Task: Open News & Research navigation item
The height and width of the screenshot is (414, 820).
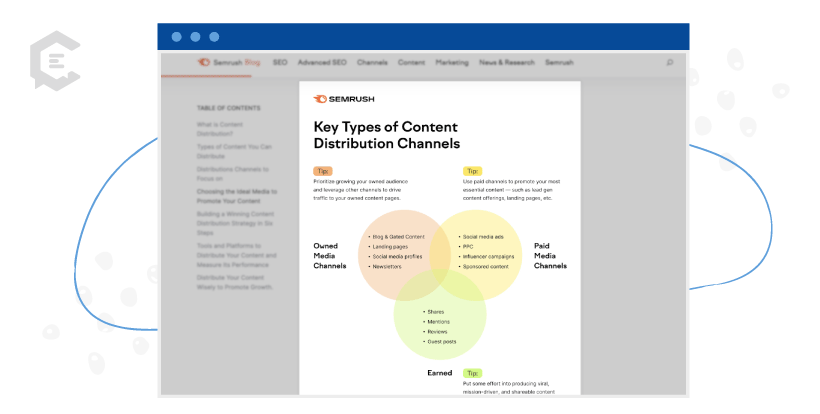Action: coord(507,62)
